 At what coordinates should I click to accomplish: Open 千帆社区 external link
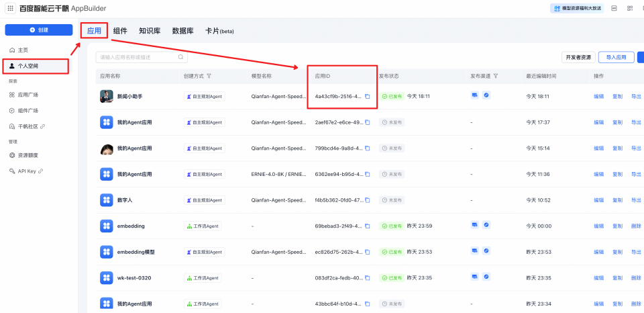pos(27,126)
